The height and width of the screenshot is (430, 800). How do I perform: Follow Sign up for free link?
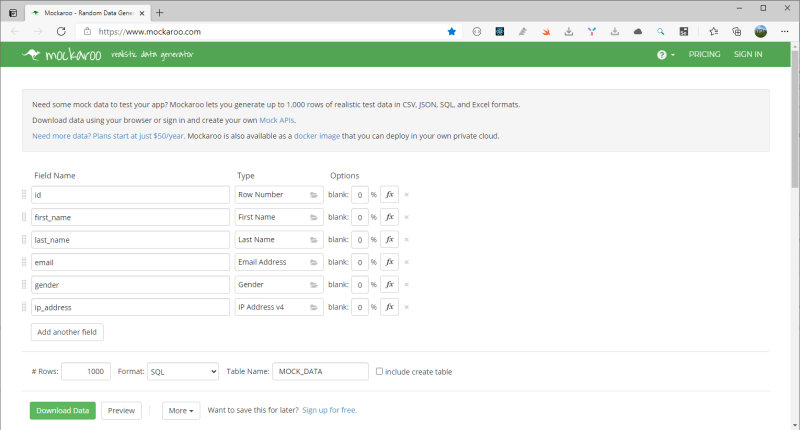click(329, 410)
